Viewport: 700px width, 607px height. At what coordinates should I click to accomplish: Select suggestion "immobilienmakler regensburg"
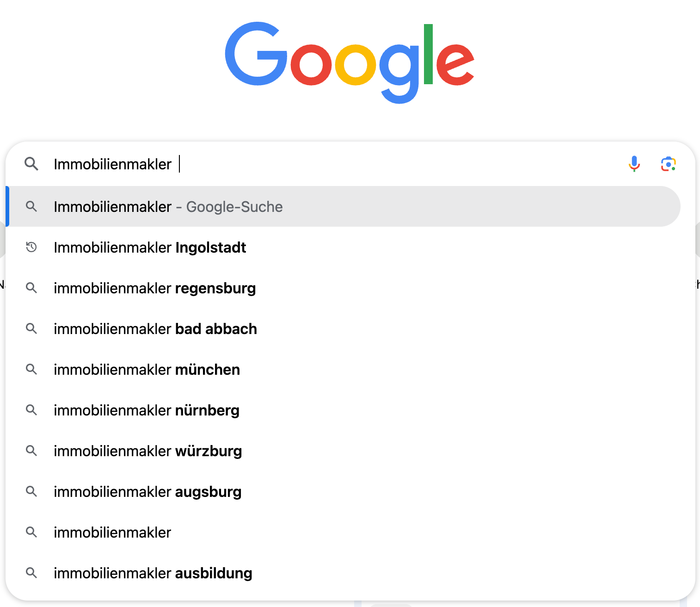click(x=154, y=288)
